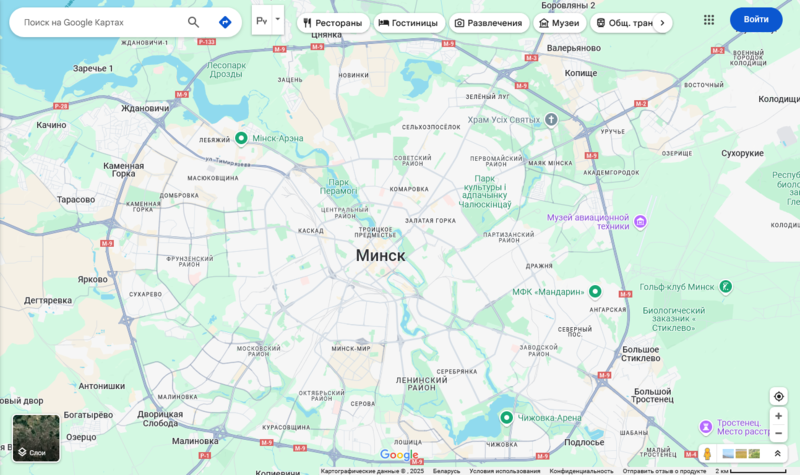Image resolution: width=800 pixels, height=475 pixels.
Task: Open directions with the blue arrow icon
Action: [225, 21]
